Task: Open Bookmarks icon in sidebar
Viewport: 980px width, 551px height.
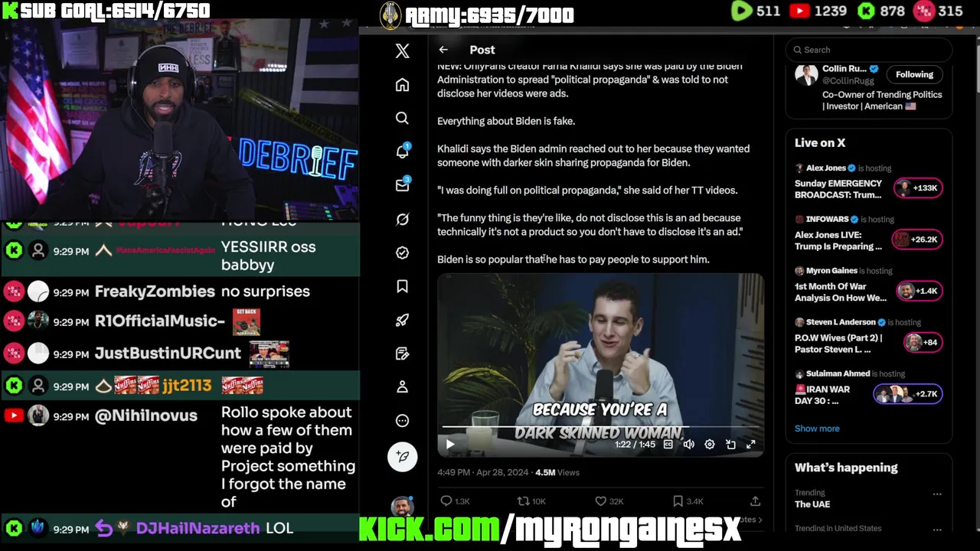Action: click(x=402, y=286)
